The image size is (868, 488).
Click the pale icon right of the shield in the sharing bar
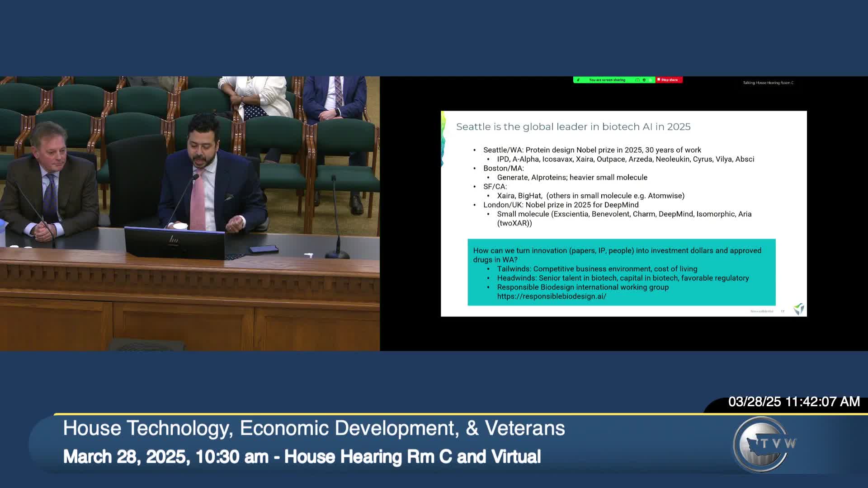(651, 80)
